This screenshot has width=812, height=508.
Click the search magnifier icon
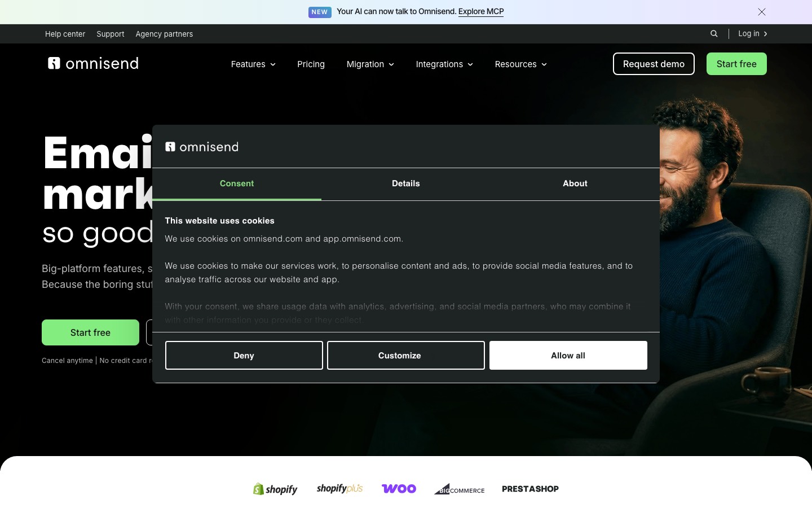714,34
